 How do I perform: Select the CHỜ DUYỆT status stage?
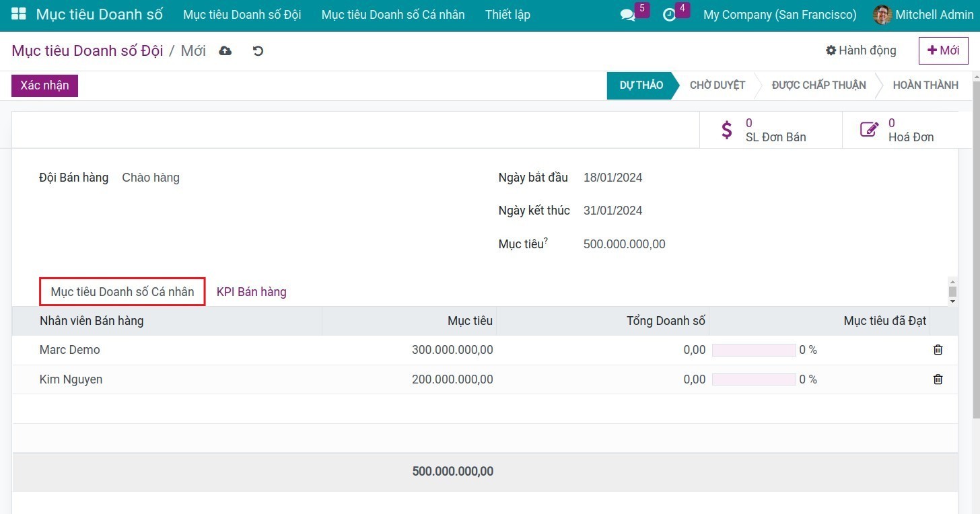coord(717,85)
